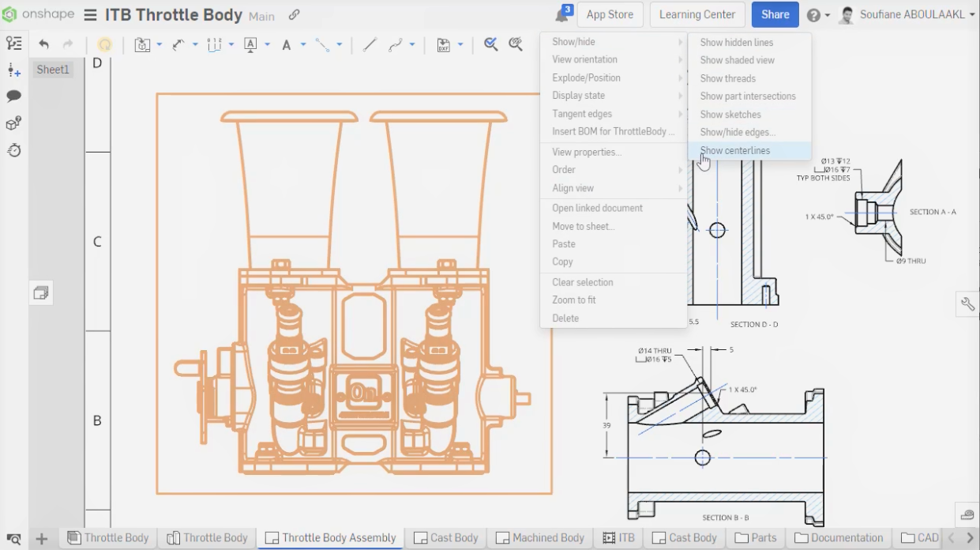This screenshot has height=550, width=980.
Task: Open the hamburger document menu
Action: click(90, 15)
